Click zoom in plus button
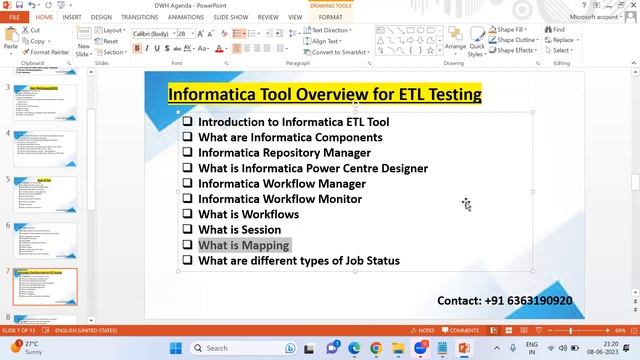640x360 pixels. 607,330
